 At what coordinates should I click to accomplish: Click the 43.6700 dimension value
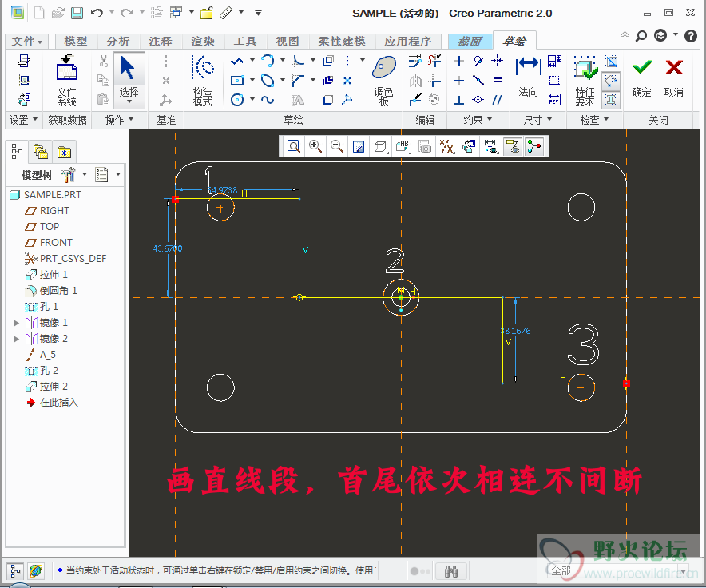pyautogui.click(x=167, y=248)
